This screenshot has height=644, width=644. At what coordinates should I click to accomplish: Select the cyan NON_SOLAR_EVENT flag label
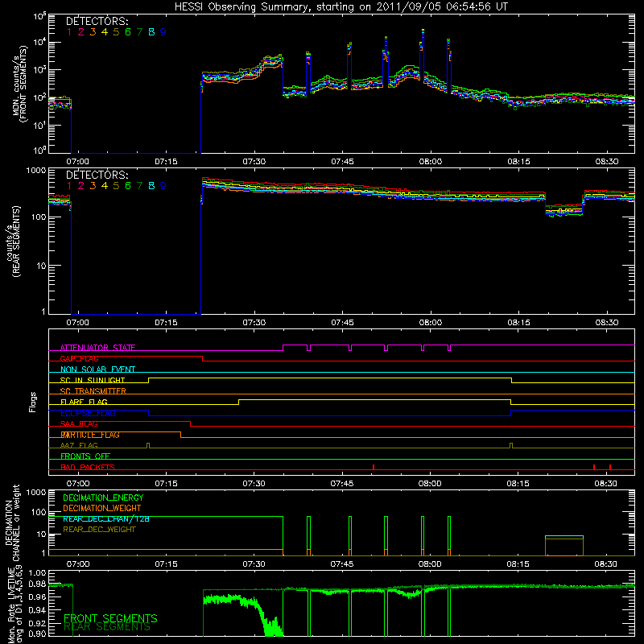97,369
